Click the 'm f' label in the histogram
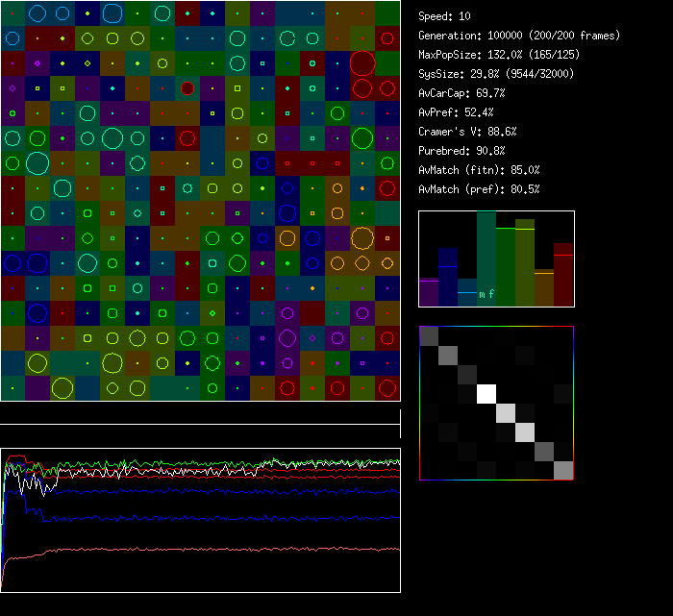Screen dimensions: 673x616 486,294
